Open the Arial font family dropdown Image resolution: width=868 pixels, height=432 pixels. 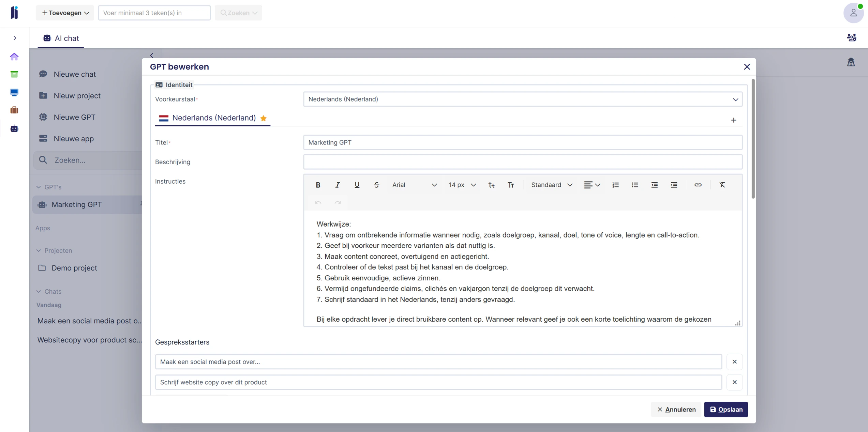click(x=414, y=185)
